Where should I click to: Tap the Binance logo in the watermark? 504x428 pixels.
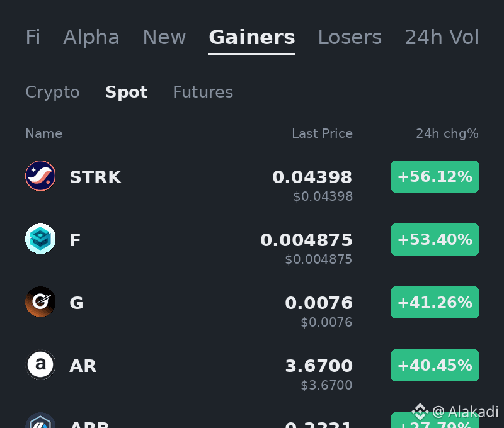click(420, 411)
